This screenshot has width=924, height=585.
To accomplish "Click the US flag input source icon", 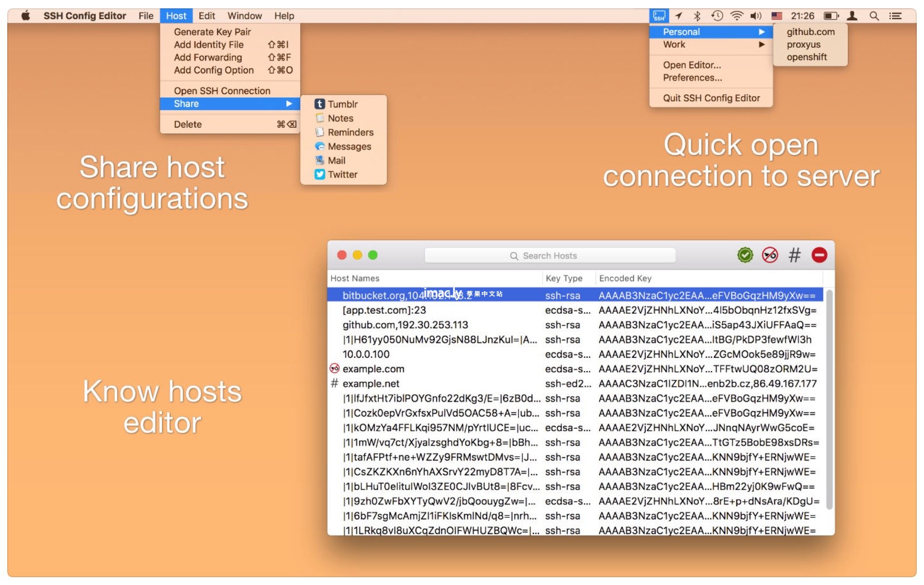I will pos(777,16).
